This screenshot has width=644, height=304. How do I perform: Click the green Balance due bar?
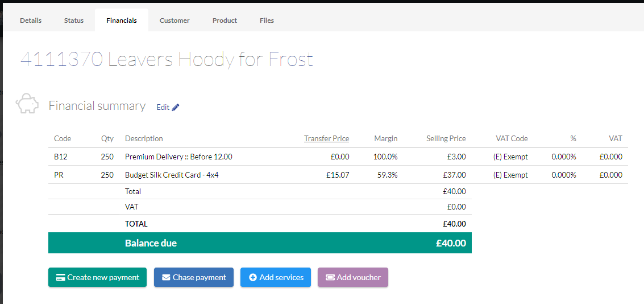pyautogui.click(x=260, y=243)
